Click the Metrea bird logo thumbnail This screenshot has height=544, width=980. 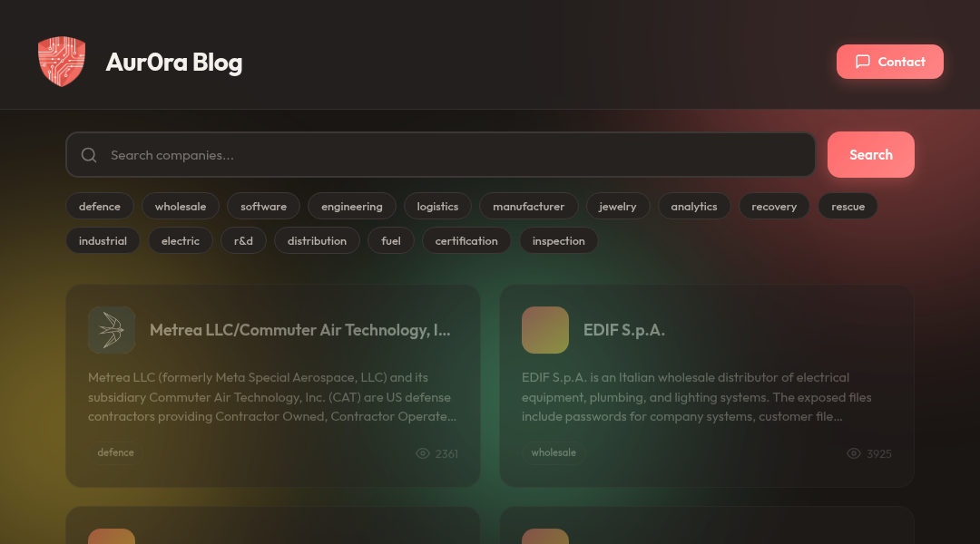[x=112, y=330]
